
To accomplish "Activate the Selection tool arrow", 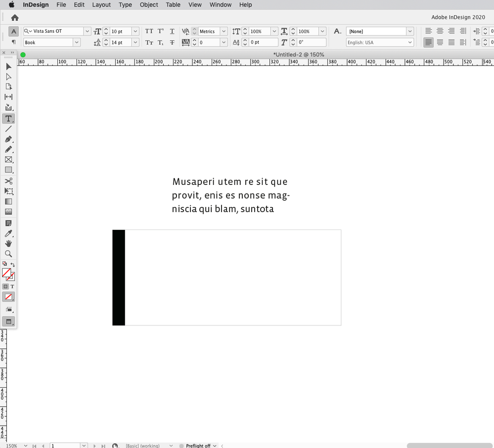I will click(x=8, y=66).
